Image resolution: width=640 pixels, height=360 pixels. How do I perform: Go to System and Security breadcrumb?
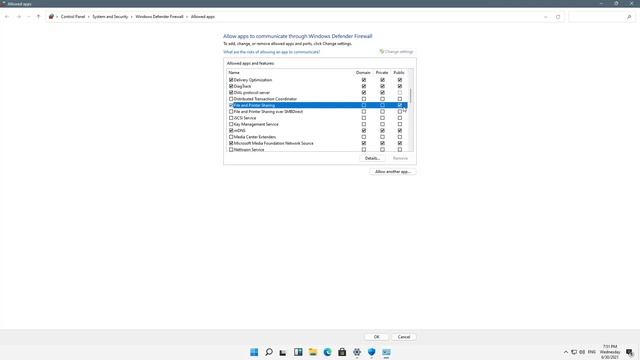[110, 17]
